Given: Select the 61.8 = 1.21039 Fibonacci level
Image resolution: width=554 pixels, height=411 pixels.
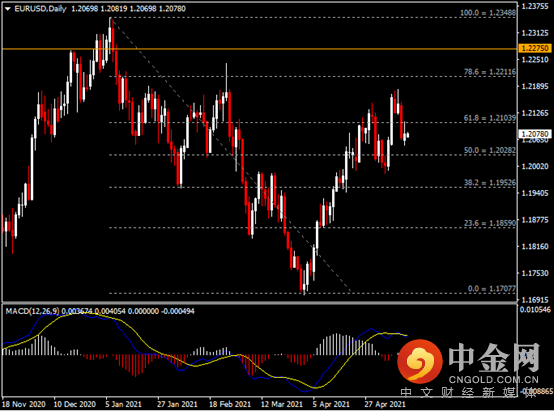Looking at the screenshot, I should point(490,118).
